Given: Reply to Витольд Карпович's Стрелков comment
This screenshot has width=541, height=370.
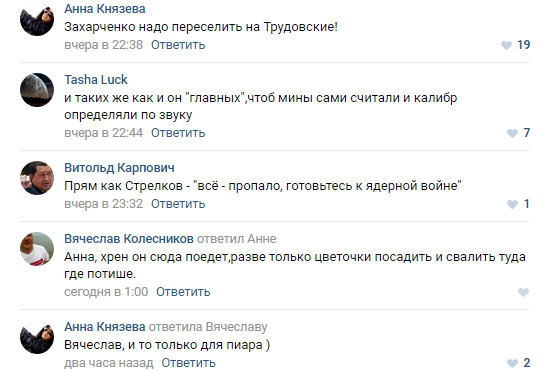Looking at the screenshot, I should pos(178,204).
